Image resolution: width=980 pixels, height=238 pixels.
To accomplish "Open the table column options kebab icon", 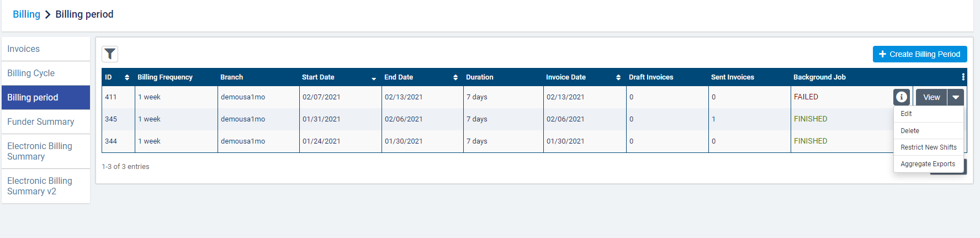I will [x=963, y=77].
